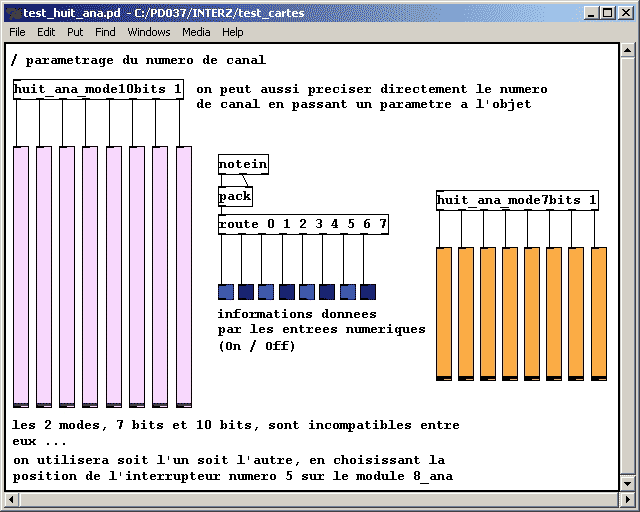Open the Put menu

tap(75, 32)
